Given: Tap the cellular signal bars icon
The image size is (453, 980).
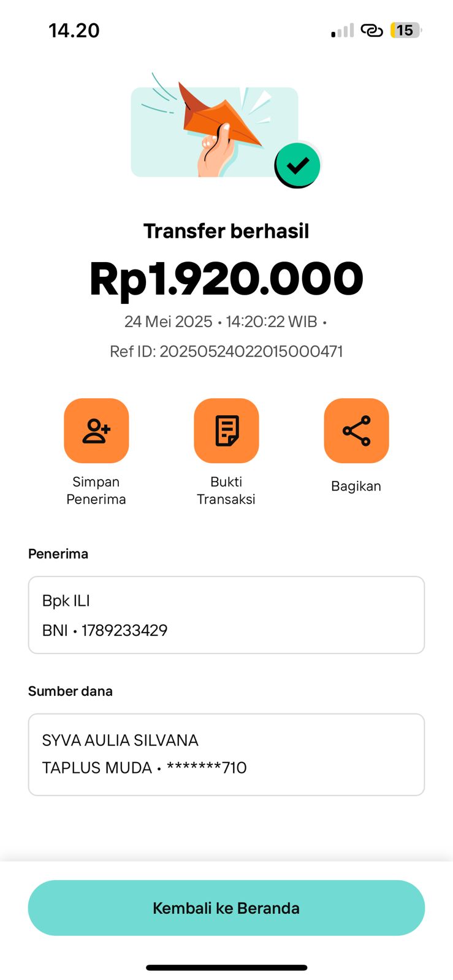Looking at the screenshot, I should pyautogui.click(x=342, y=31).
